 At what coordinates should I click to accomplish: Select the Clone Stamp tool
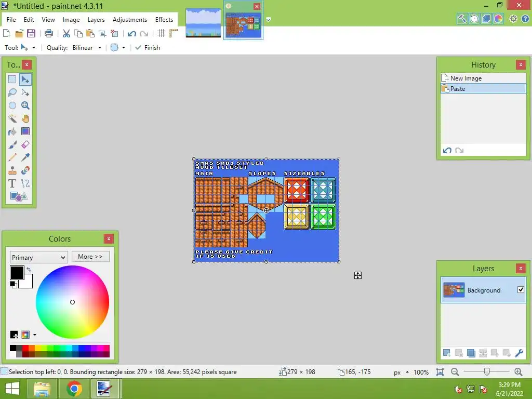(12, 170)
